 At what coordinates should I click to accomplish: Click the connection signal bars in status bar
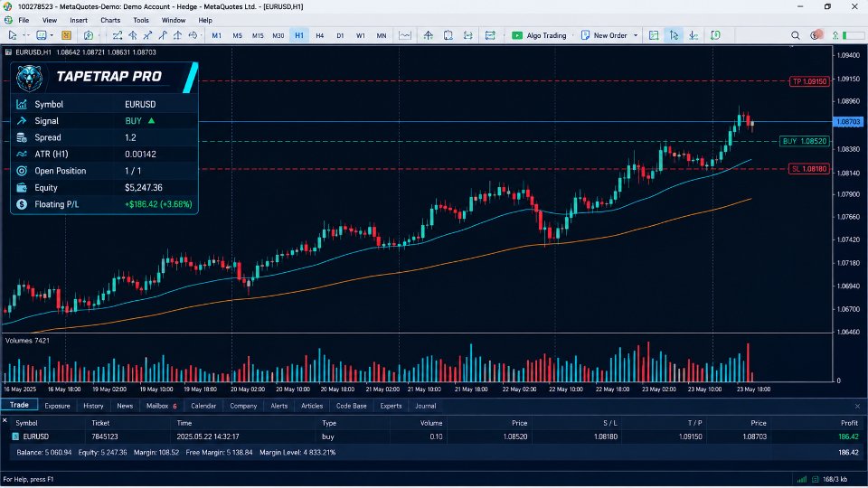click(802, 479)
